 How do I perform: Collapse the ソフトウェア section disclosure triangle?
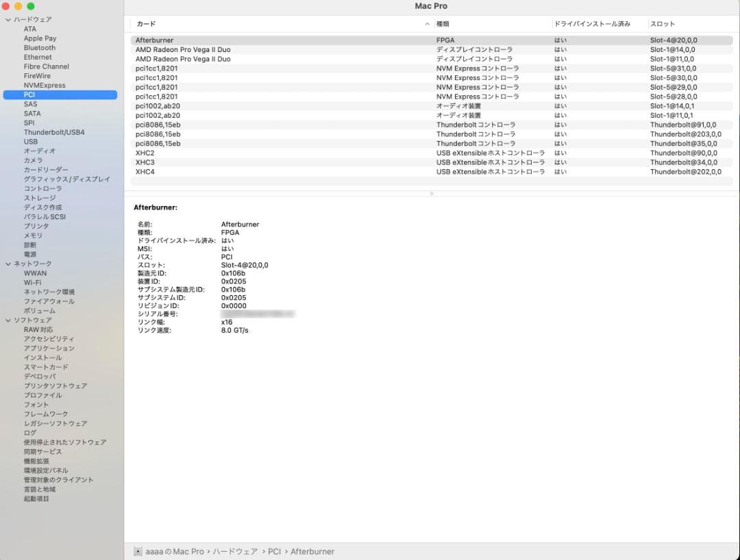pyautogui.click(x=8, y=320)
